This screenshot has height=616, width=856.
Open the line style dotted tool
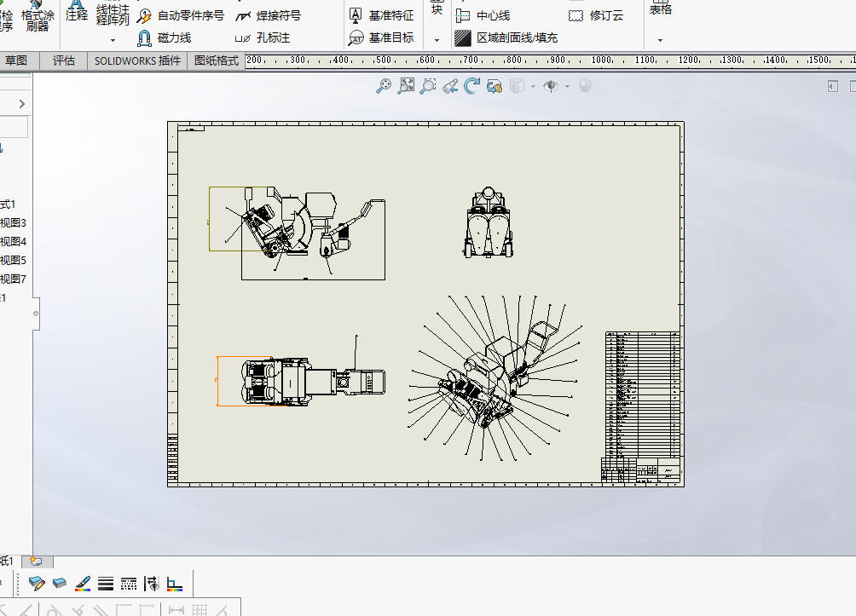tap(128, 584)
